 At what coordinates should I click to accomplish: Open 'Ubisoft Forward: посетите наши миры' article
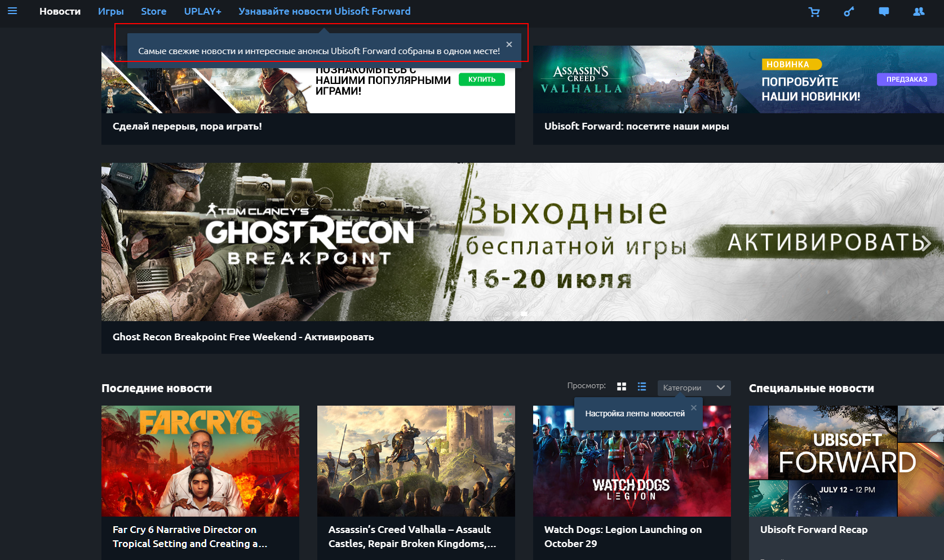pyautogui.click(x=636, y=126)
